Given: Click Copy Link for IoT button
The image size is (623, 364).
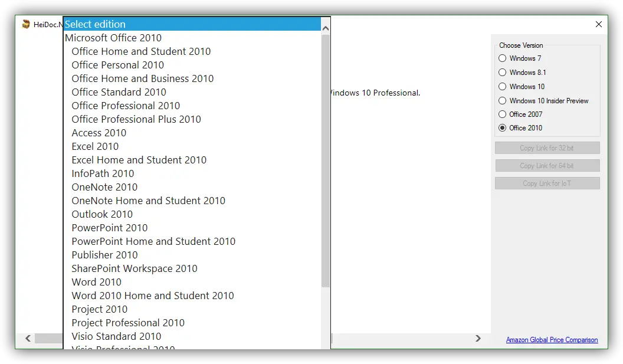Looking at the screenshot, I should pos(547,183).
